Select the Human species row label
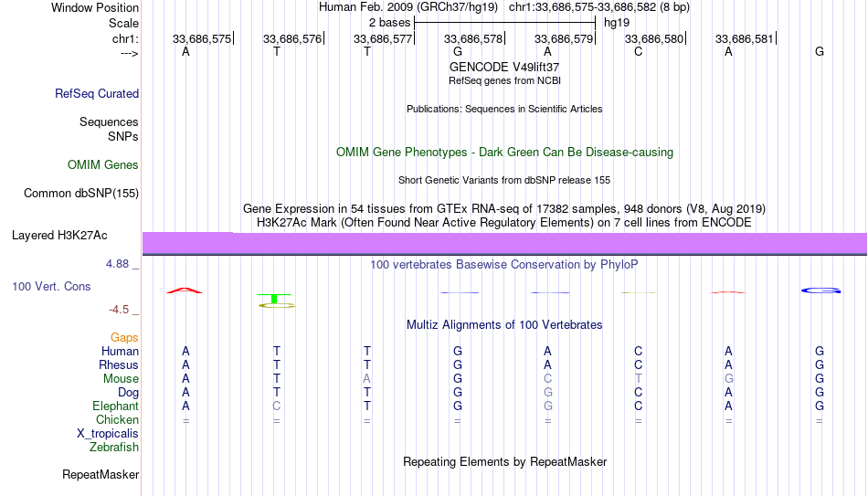 tap(120, 351)
